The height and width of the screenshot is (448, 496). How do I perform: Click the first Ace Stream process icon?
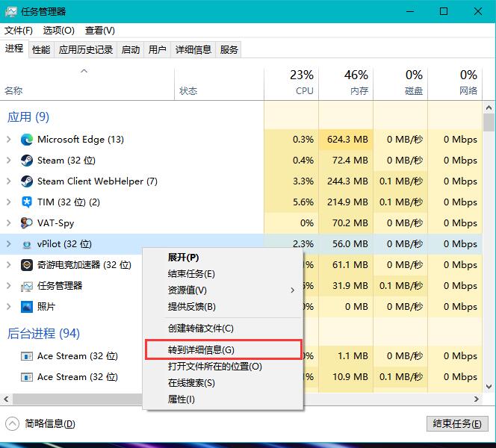[27, 356]
